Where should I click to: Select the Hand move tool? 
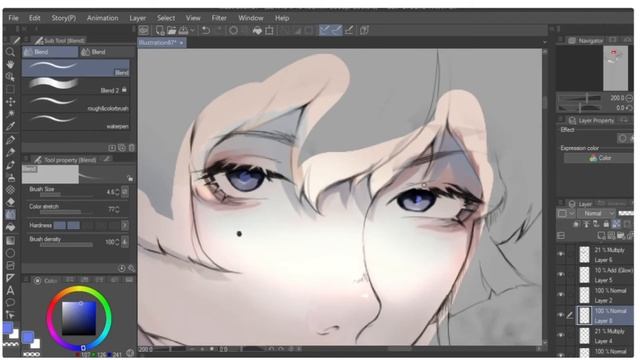click(x=10, y=64)
